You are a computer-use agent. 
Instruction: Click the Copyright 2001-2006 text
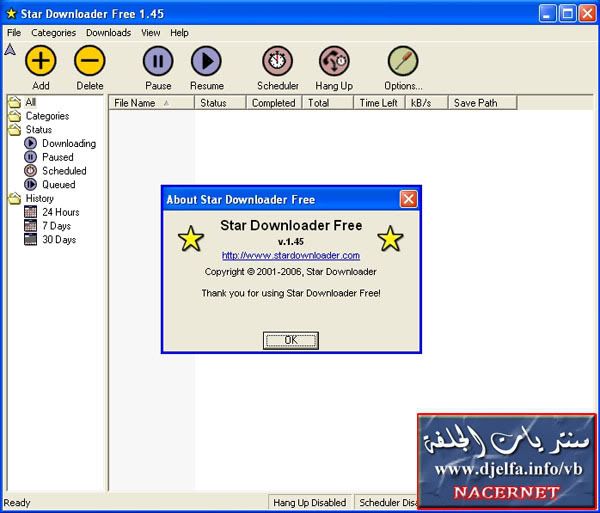290,272
